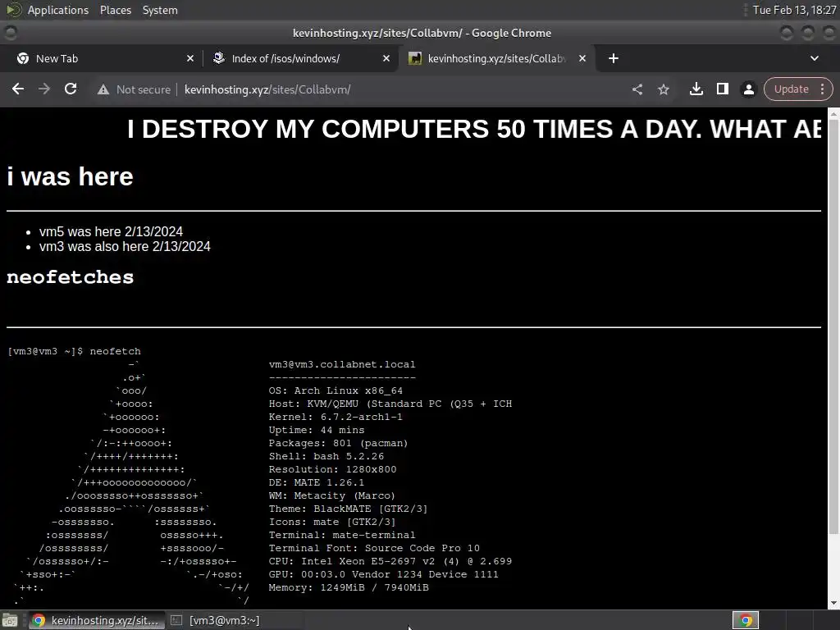The height and width of the screenshot is (630, 840).
Task: Click scrollbar down arrow
Action: pos(833,604)
